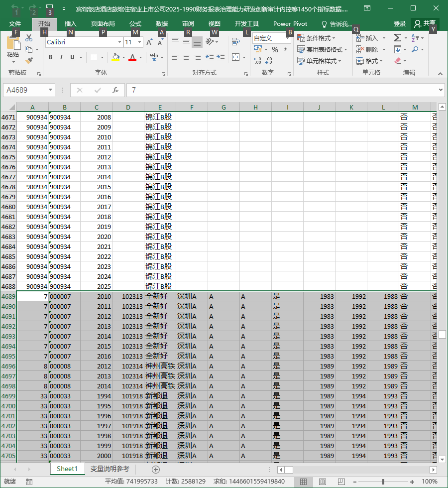Open the Conditional Formatting dropdown
The image size is (448, 488).
click(x=317, y=38)
